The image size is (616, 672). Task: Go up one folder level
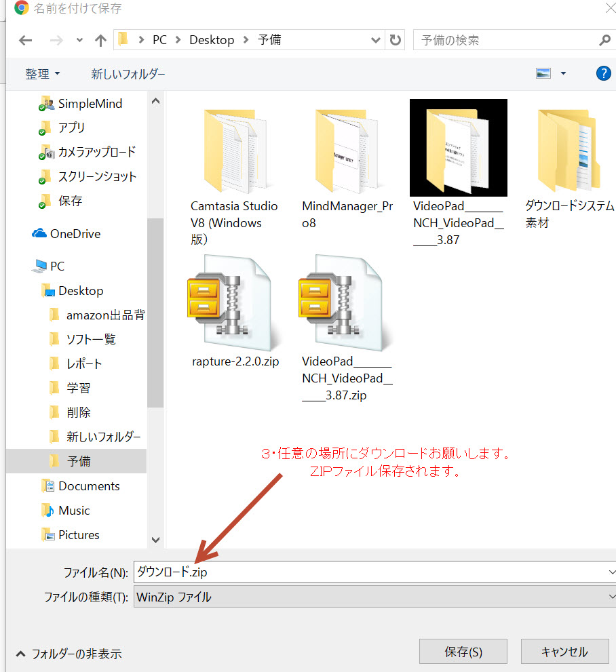(x=100, y=40)
